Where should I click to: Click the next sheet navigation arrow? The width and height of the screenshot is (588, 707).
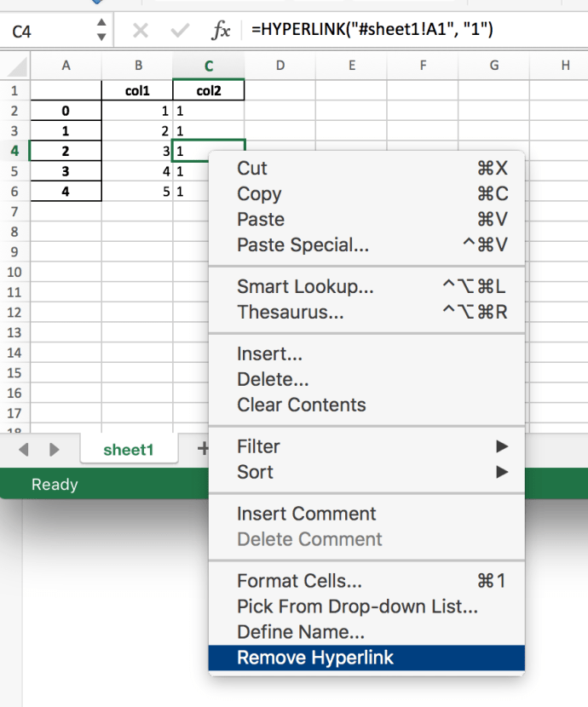pyautogui.click(x=54, y=449)
